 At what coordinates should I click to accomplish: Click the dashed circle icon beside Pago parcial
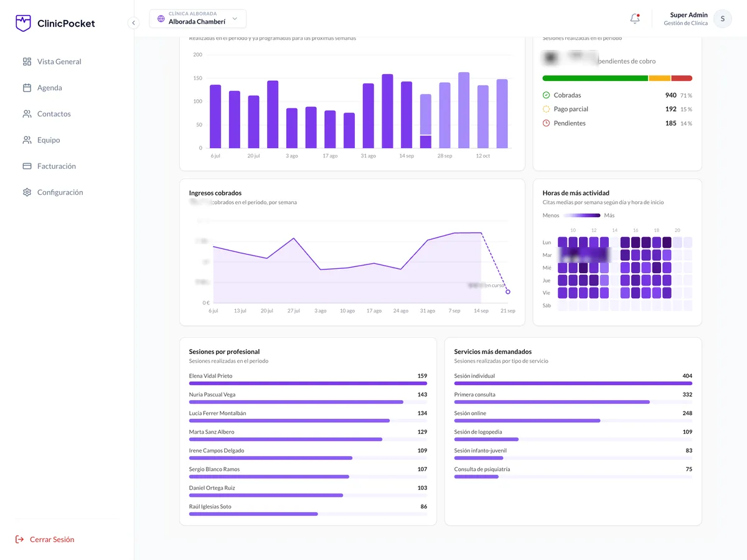pyautogui.click(x=547, y=109)
